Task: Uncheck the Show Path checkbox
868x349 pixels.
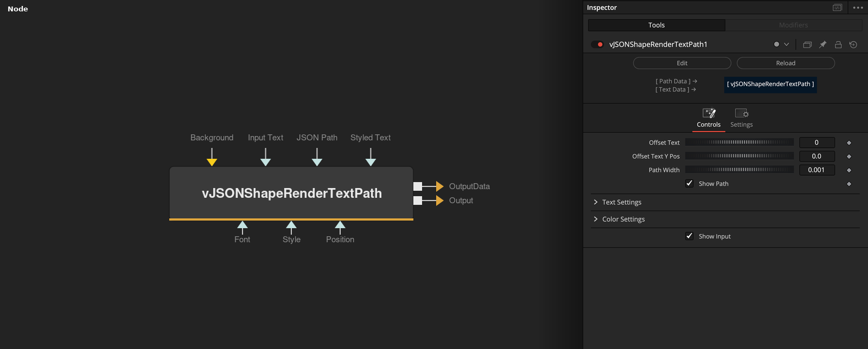Action: (690, 183)
